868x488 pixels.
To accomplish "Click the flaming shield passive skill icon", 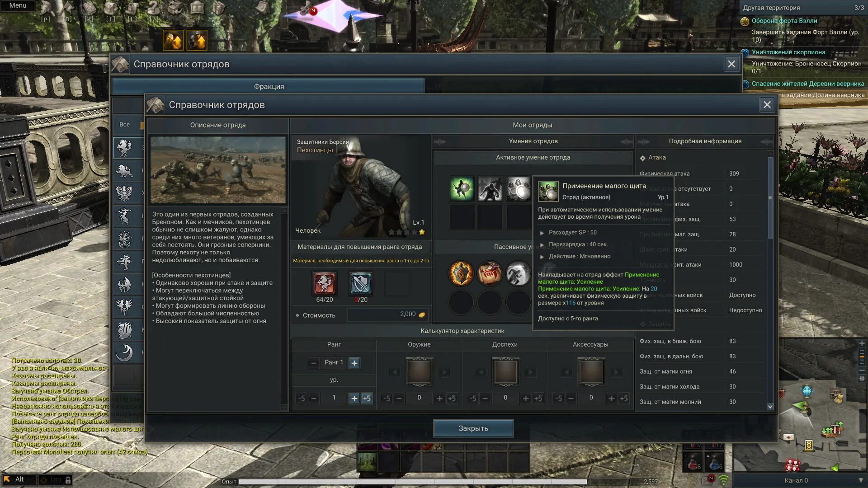I will 461,273.
